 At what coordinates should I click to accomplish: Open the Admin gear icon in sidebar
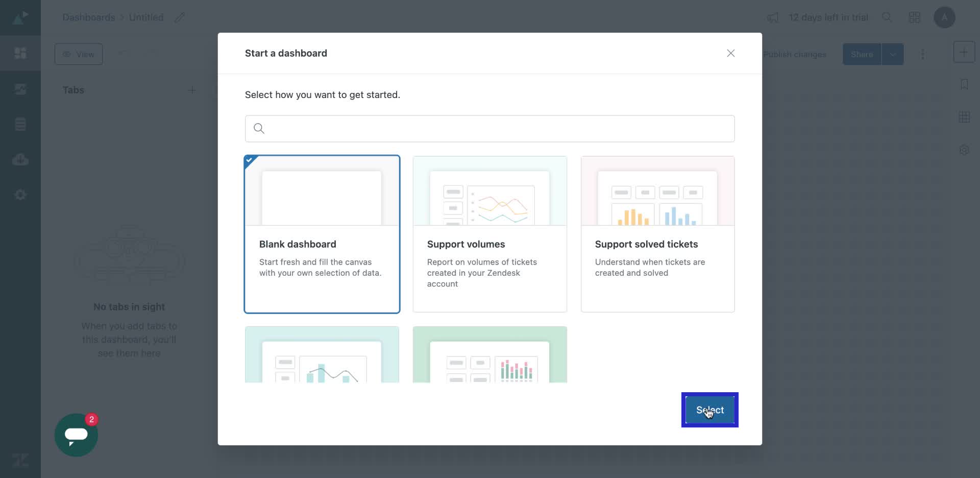point(20,195)
